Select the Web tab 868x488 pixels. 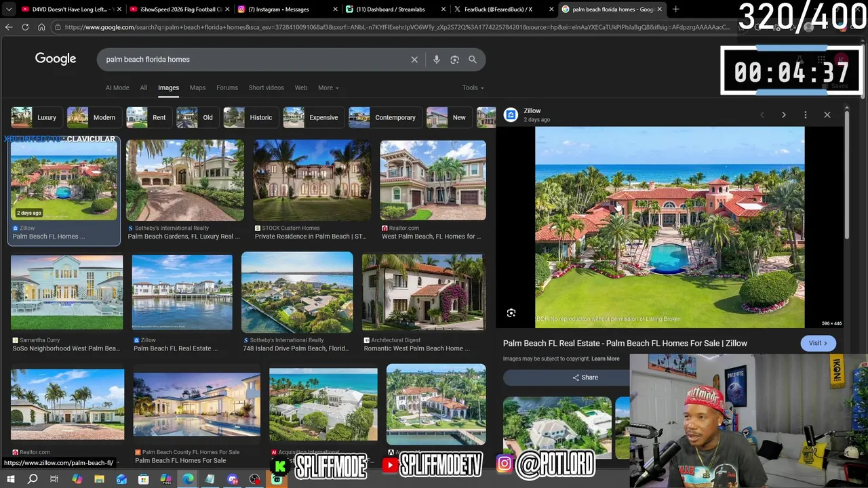301,87
